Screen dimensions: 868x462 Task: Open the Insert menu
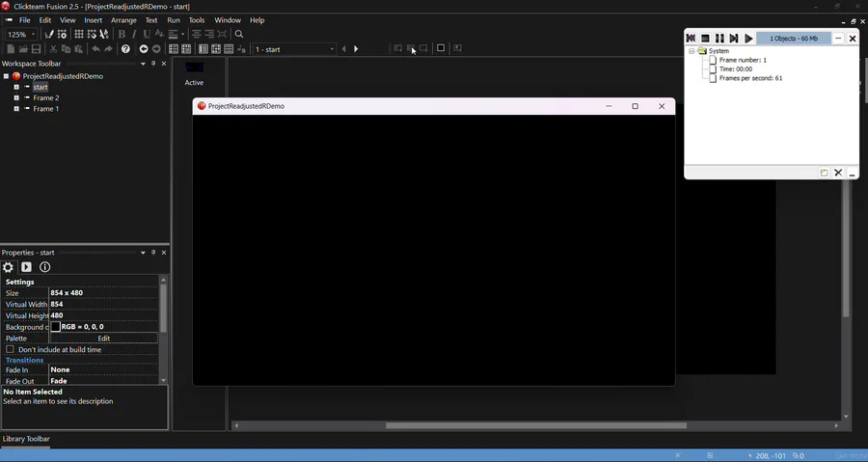[93, 20]
